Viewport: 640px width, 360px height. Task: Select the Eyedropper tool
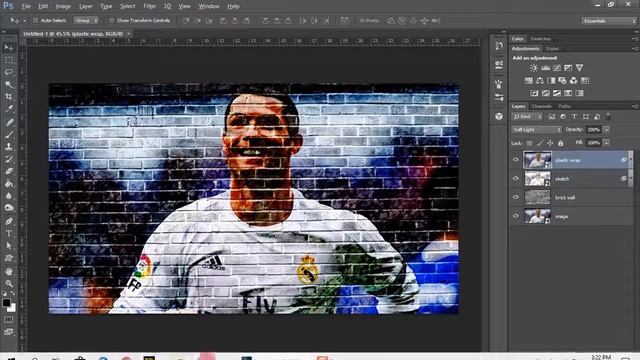pyautogui.click(x=9, y=109)
